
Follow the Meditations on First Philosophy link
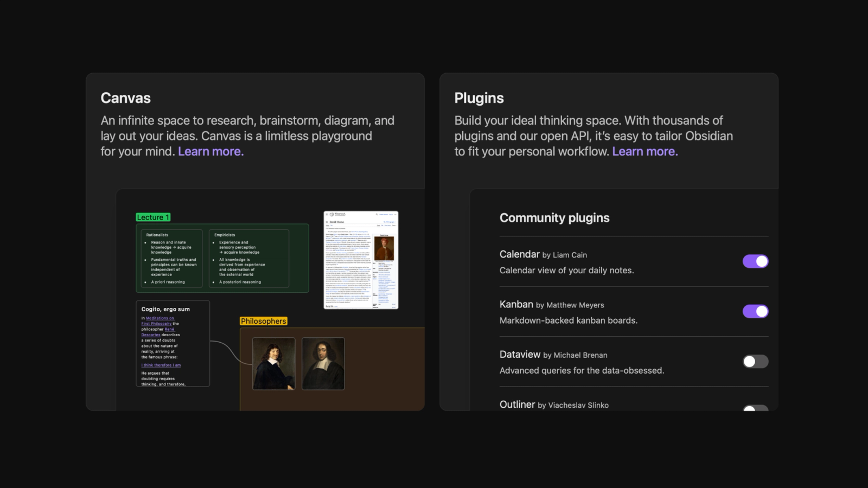[x=158, y=321]
